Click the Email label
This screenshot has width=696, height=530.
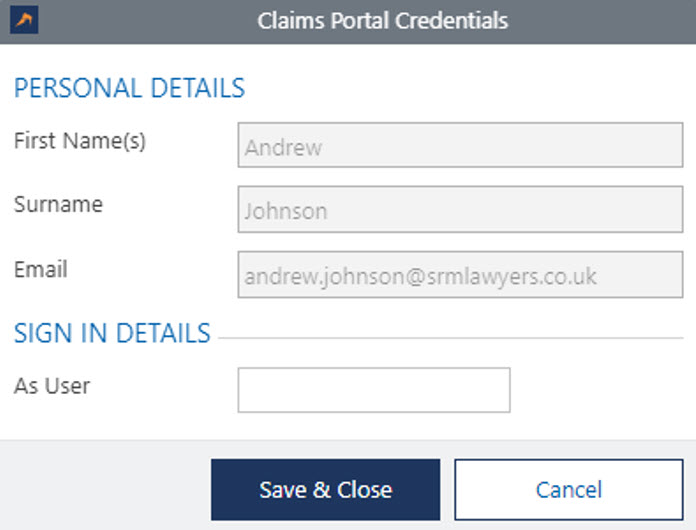[x=41, y=269]
